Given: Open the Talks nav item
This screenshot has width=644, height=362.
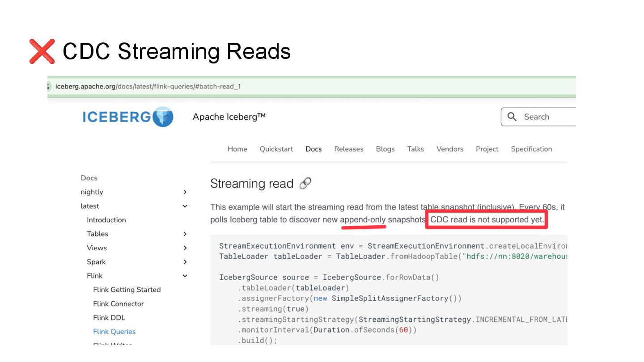Looking at the screenshot, I should [x=415, y=149].
